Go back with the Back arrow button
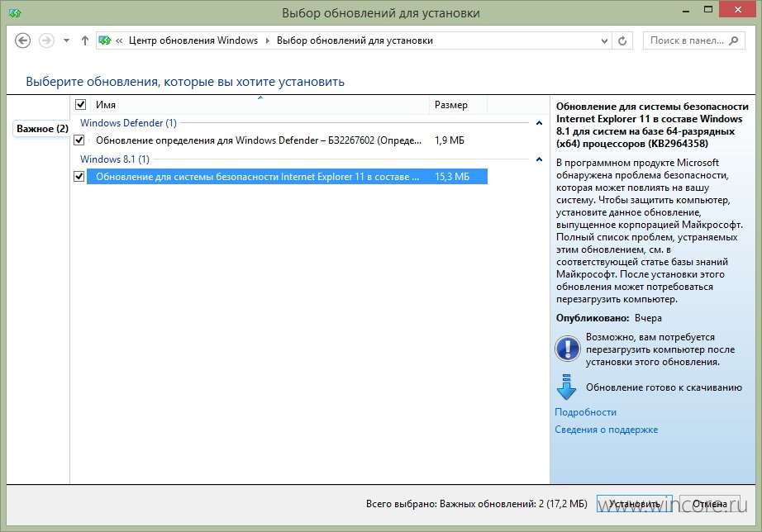The image size is (762, 532). (22, 40)
